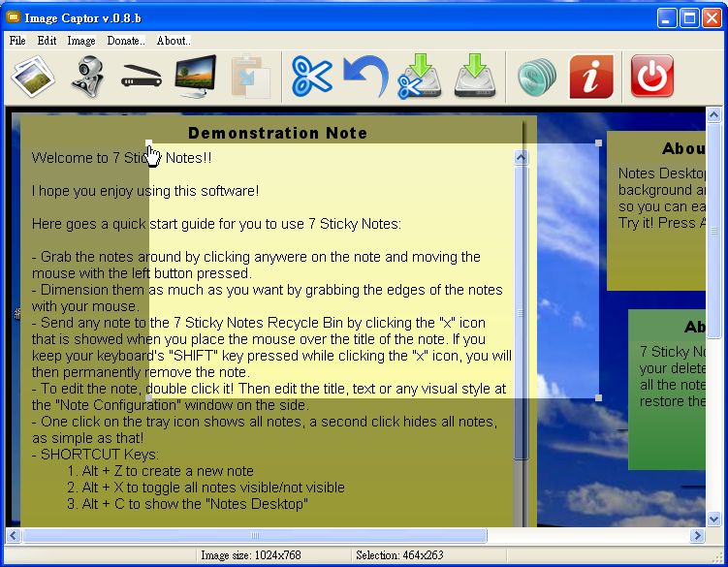This screenshot has height=567, width=728.
Task: Click the Image Captor title bar icon
Action: (13, 17)
